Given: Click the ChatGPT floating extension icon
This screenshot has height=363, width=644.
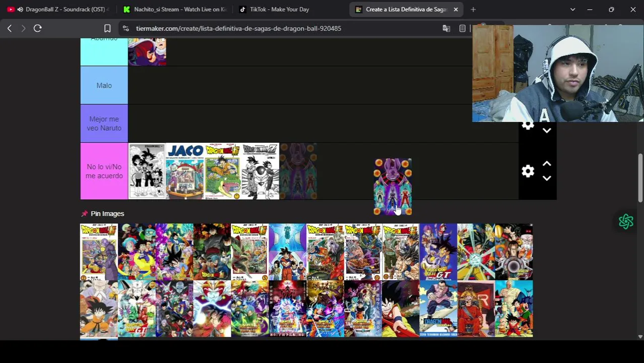Looking at the screenshot, I should coord(626,221).
